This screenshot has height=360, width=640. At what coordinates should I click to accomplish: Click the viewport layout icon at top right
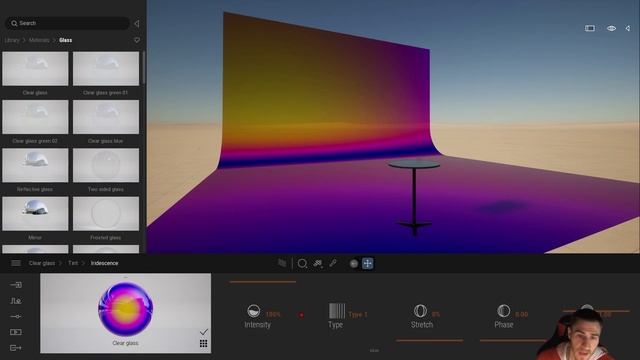point(590,28)
